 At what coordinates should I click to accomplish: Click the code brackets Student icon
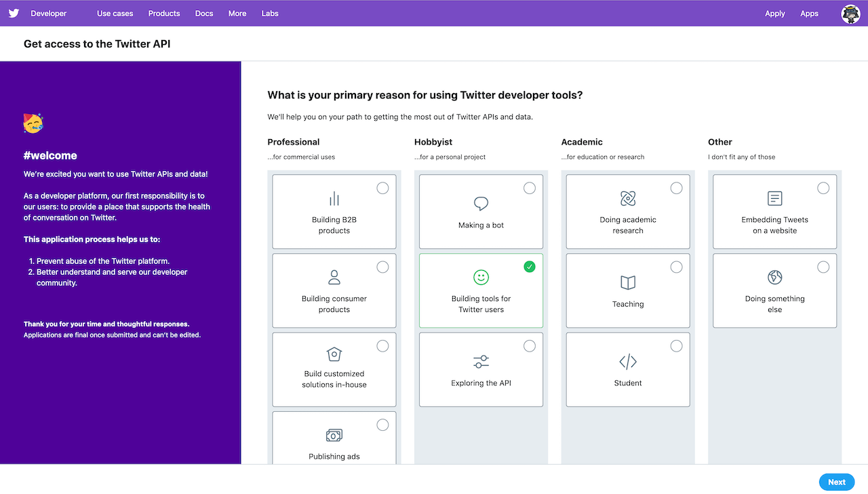point(628,362)
